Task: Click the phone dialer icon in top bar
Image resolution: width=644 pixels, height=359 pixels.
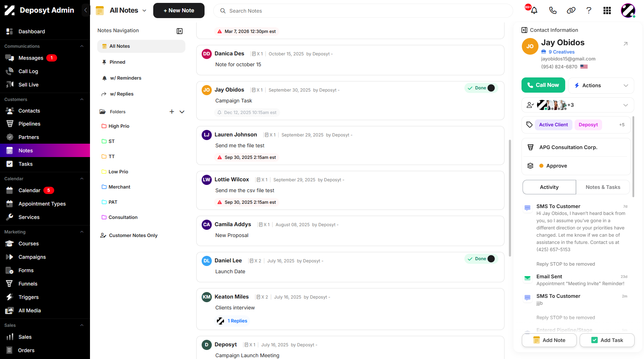Action: click(553, 10)
